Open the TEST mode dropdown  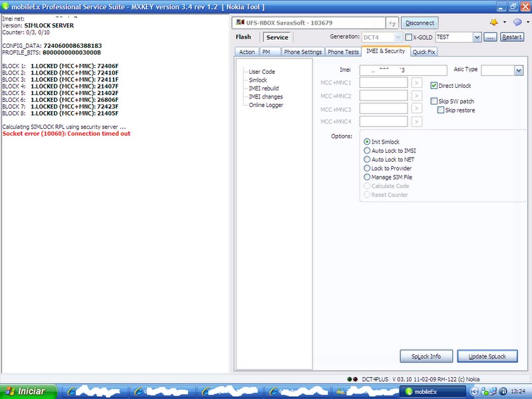(477, 37)
